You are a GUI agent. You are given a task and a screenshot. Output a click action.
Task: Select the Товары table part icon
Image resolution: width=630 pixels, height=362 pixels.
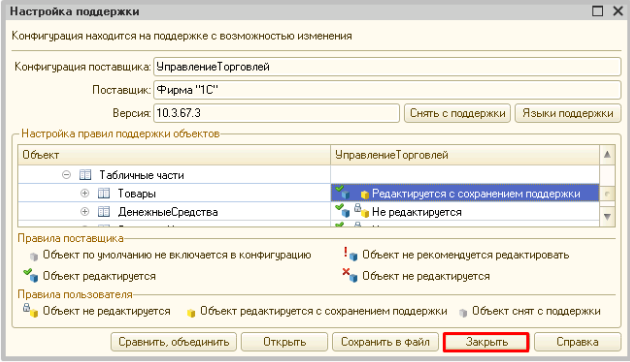click(x=104, y=193)
